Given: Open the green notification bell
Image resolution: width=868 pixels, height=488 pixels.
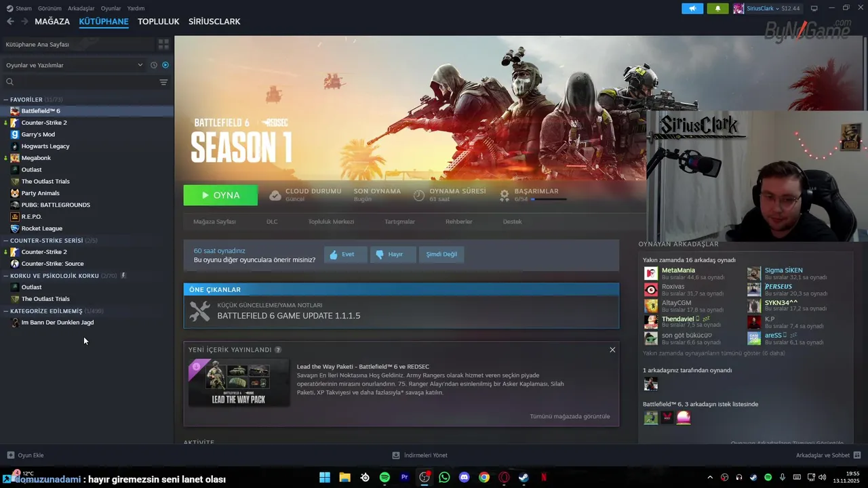Looking at the screenshot, I should click(718, 8).
